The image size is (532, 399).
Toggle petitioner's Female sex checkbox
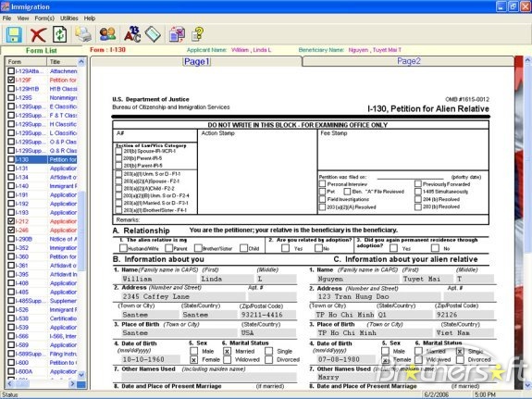point(193,359)
